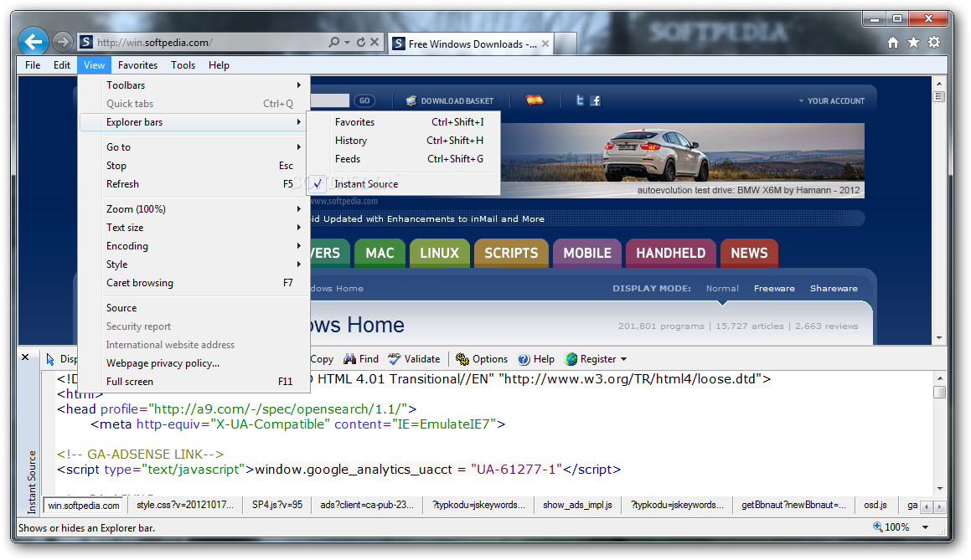Open the Feeds explorer bar
This screenshot has width=971, height=560.
404,159
